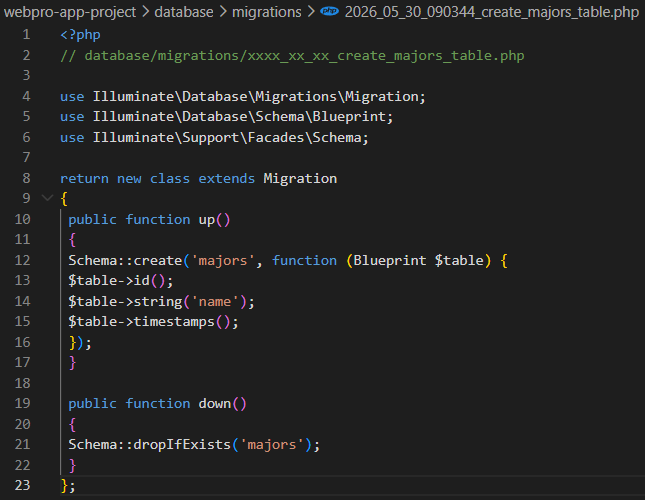645x500 pixels.
Task: Click Schema::create on line 12
Action: [x=125, y=260]
